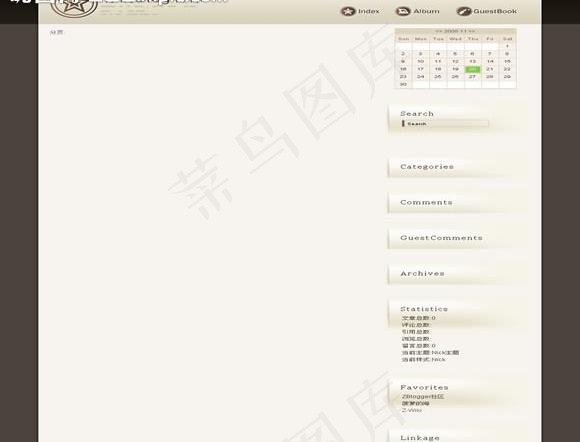The height and width of the screenshot is (442, 580).
Task: Click the Statistics section heading
Action: [424, 309]
